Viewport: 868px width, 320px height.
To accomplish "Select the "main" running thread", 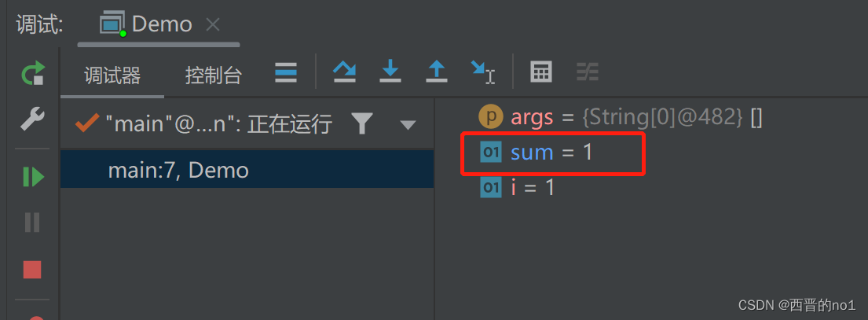I will pyautogui.click(x=203, y=124).
